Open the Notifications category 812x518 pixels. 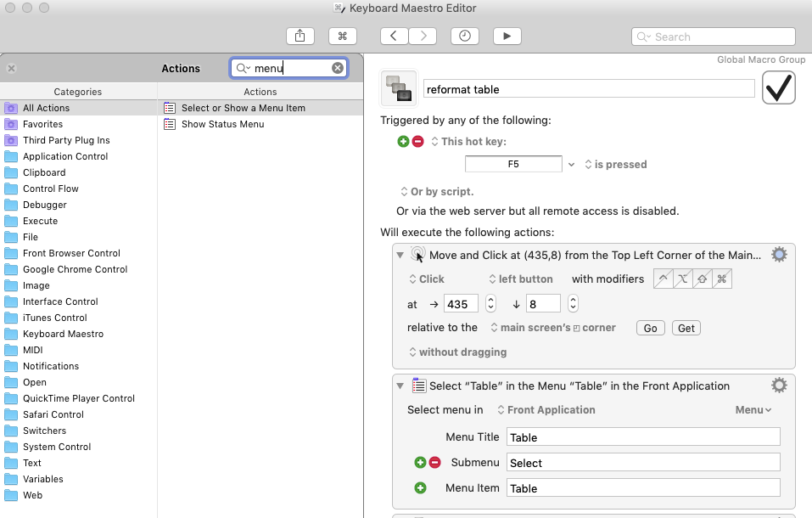click(x=79, y=366)
